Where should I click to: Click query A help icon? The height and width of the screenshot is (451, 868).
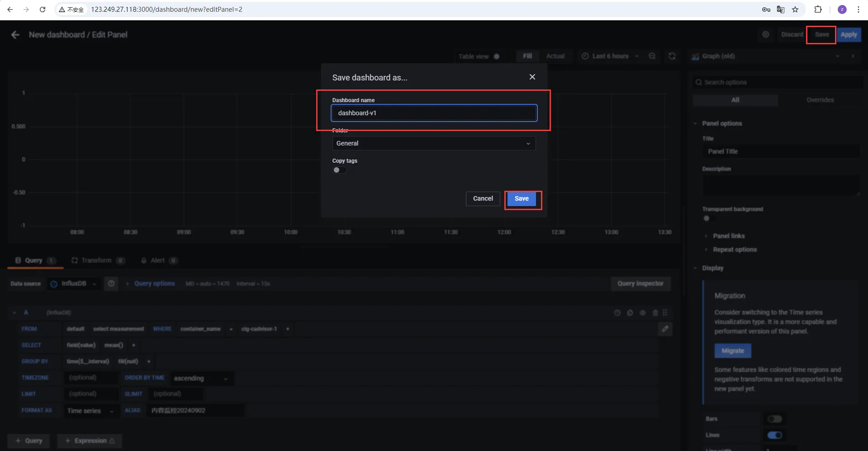617,313
